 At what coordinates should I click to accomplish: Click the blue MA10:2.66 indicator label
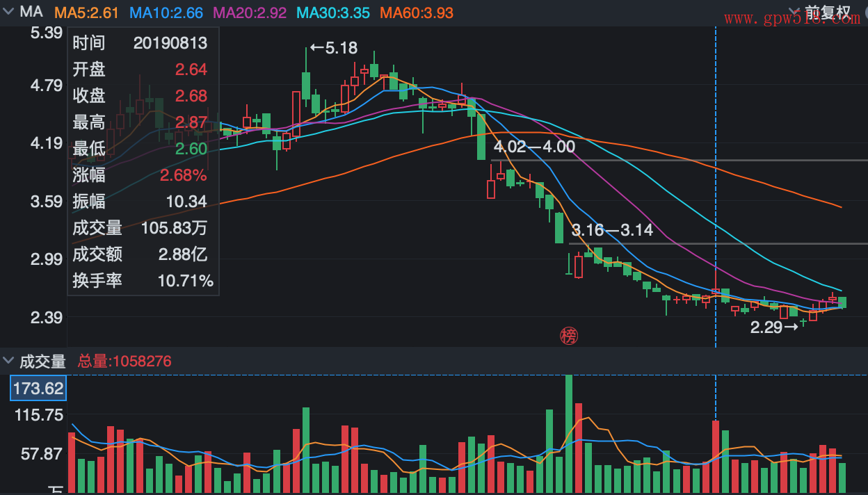point(166,13)
